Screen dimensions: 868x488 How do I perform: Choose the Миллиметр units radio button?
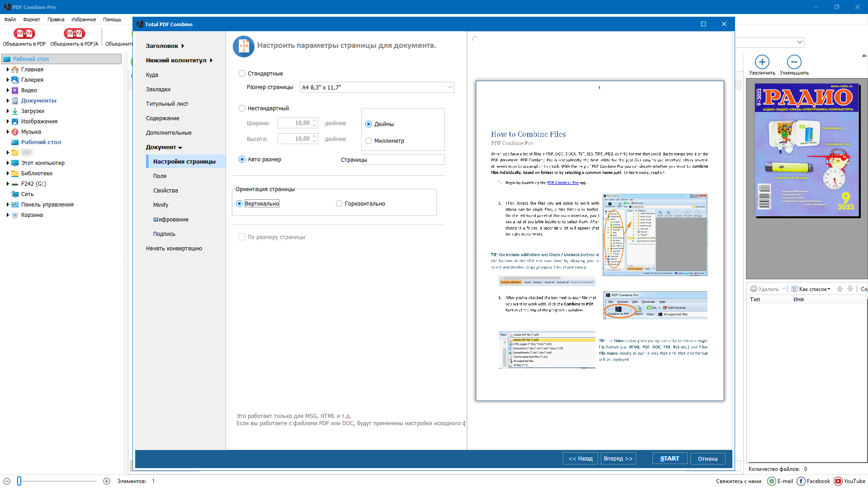click(x=369, y=141)
